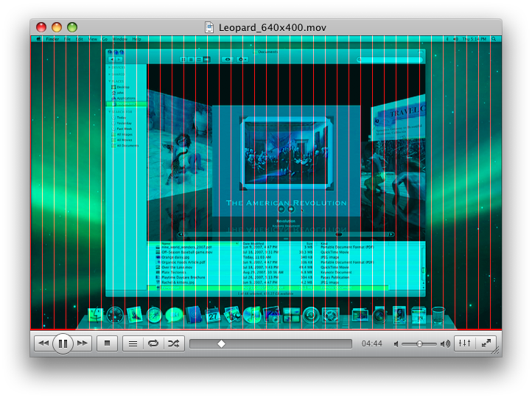Mute audio using the small speaker icon
Viewport: 532px width, 398px height.
click(396, 344)
